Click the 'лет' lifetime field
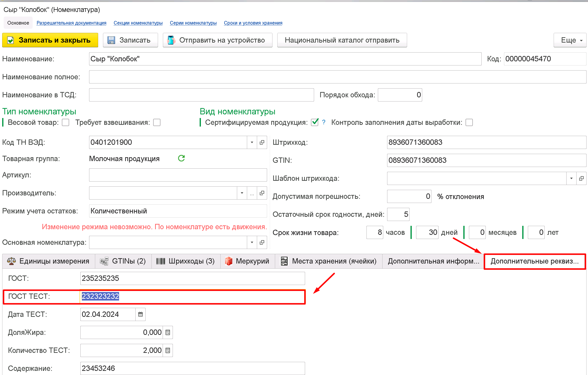The image size is (588, 375). click(536, 232)
